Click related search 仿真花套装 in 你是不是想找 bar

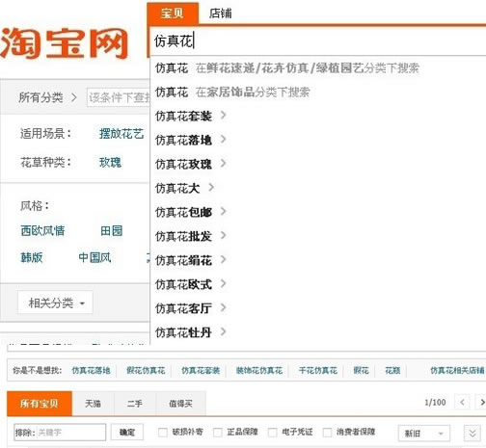[x=201, y=371]
